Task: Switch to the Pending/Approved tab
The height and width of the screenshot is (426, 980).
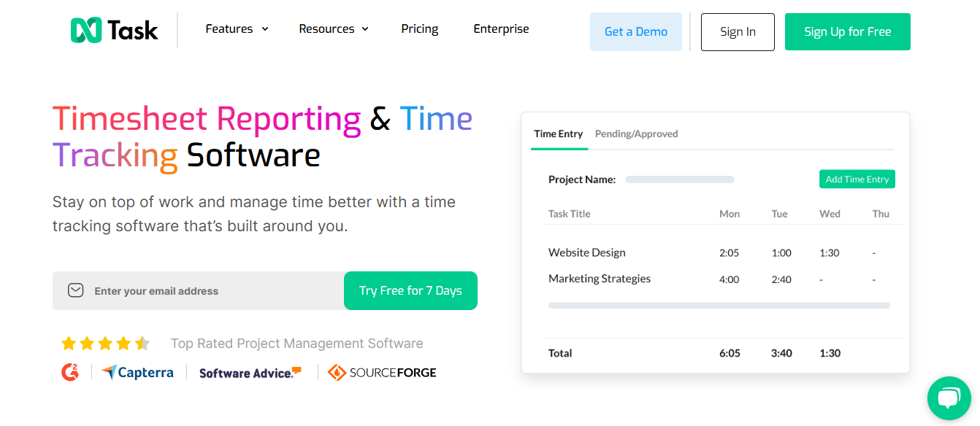Action: tap(636, 133)
